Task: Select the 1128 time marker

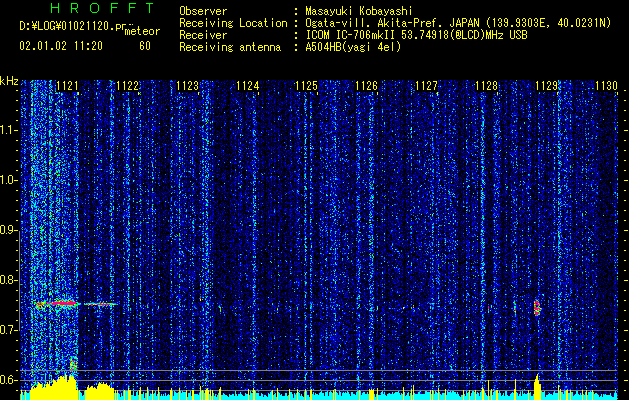Action: pyautogui.click(x=486, y=86)
